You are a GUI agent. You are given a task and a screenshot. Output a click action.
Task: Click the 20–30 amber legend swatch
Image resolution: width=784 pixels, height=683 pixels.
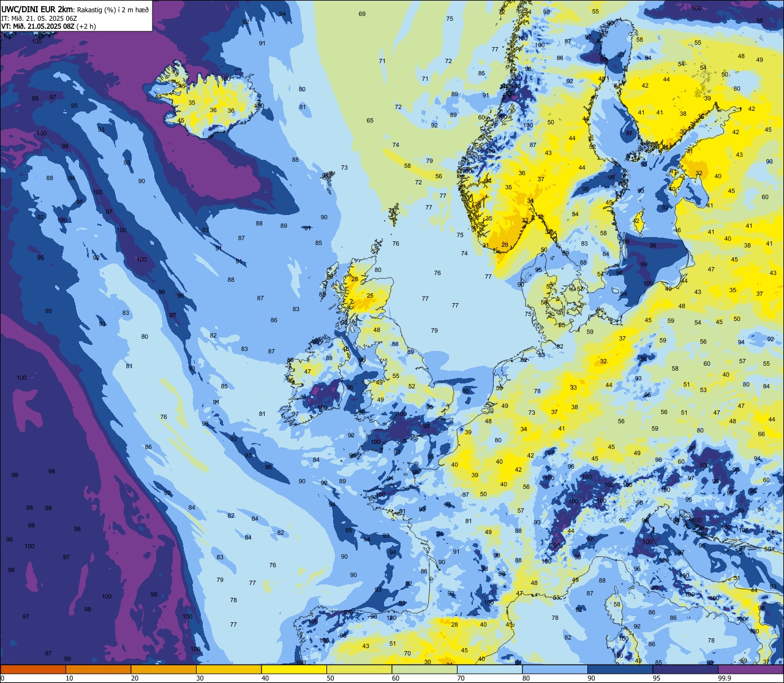tap(164, 669)
